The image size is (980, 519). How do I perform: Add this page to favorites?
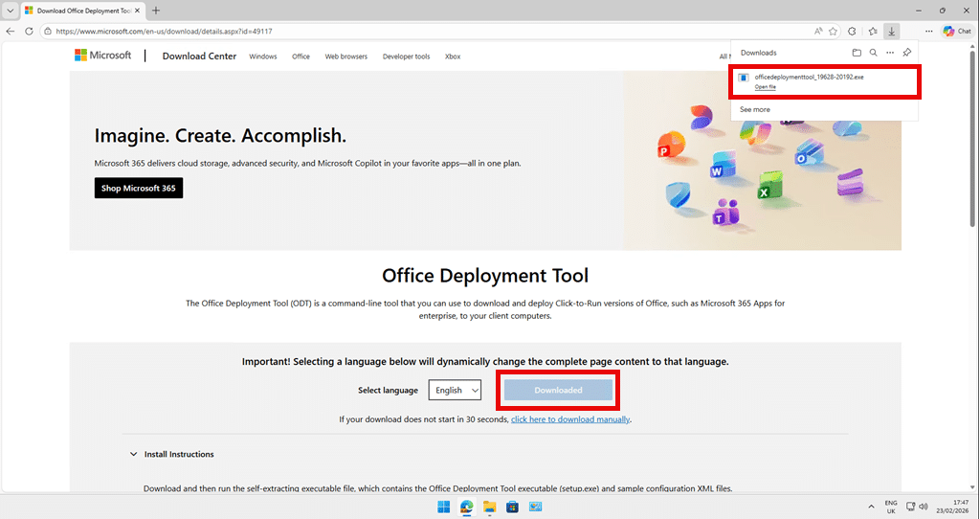[834, 31]
